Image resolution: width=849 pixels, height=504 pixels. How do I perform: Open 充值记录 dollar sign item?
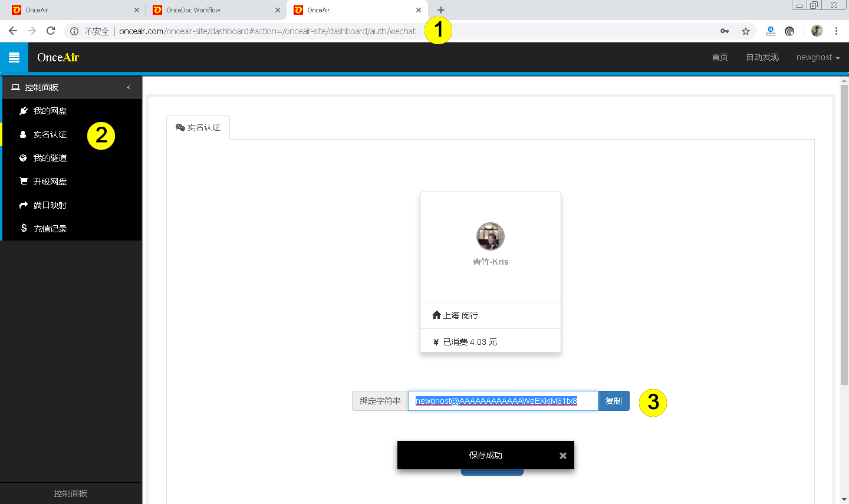click(50, 229)
